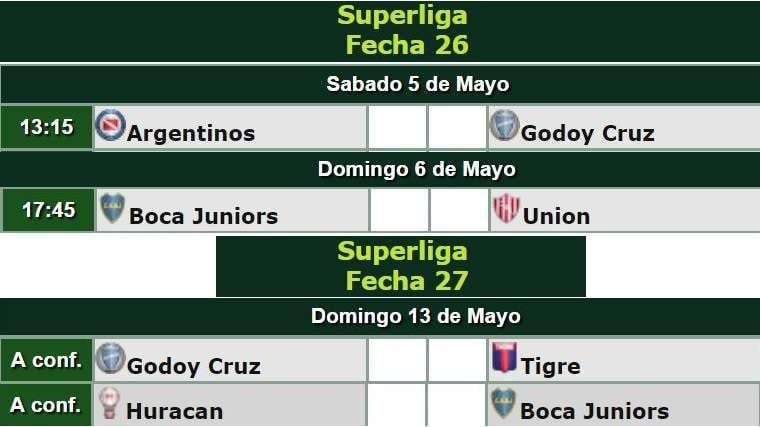Open the Huracan team name link
760x427 pixels.
click(x=174, y=411)
